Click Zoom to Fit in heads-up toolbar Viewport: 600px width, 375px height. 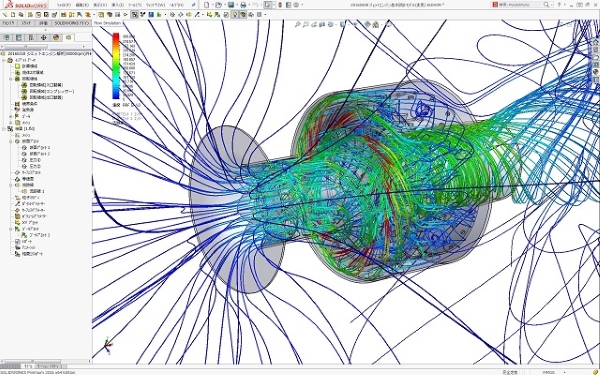click(298, 24)
